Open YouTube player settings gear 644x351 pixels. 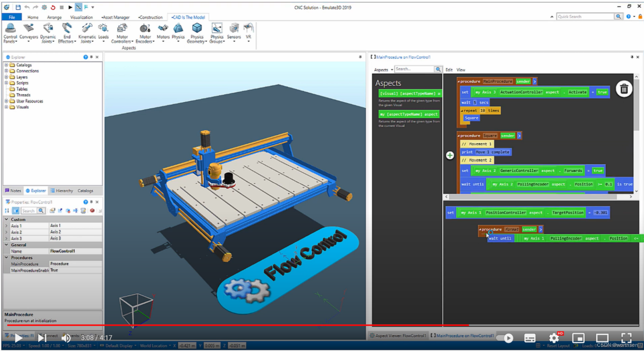pos(554,338)
